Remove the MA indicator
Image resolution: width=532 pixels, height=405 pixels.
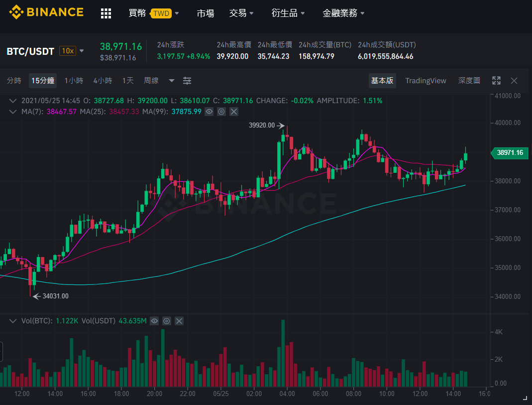234,112
